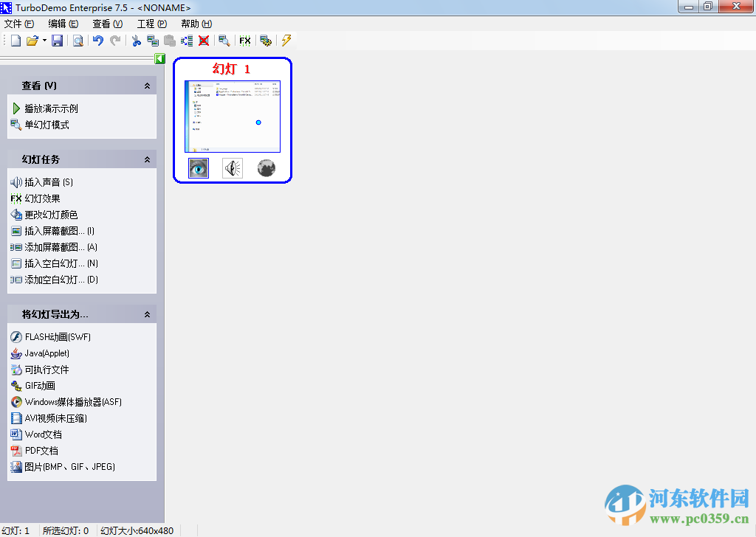Click the preview magnifier page icon

[x=78, y=41]
